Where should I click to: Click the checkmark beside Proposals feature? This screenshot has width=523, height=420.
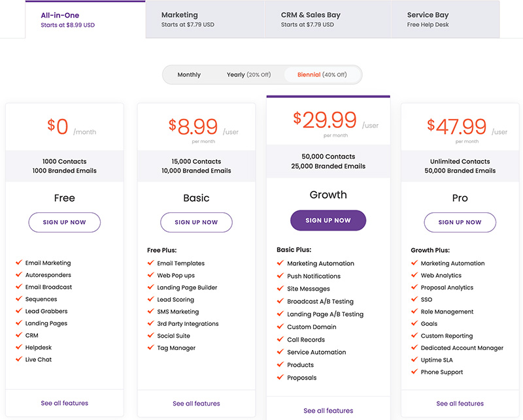280,378
